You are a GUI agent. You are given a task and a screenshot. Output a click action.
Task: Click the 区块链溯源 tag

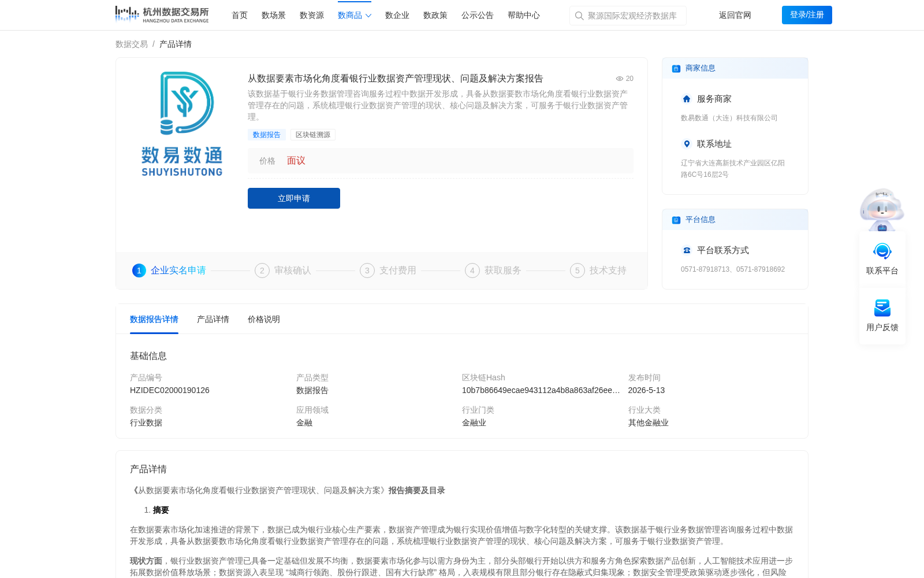click(x=313, y=135)
